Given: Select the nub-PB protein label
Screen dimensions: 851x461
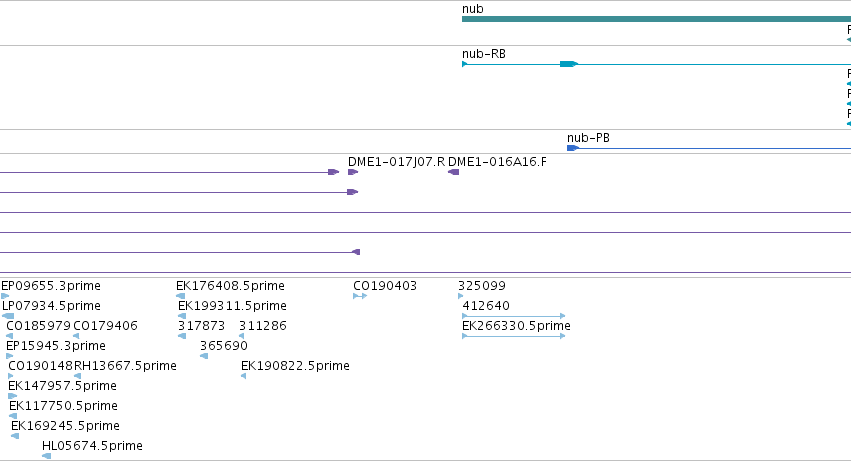Looking at the screenshot, I should pyautogui.click(x=588, y=138).
